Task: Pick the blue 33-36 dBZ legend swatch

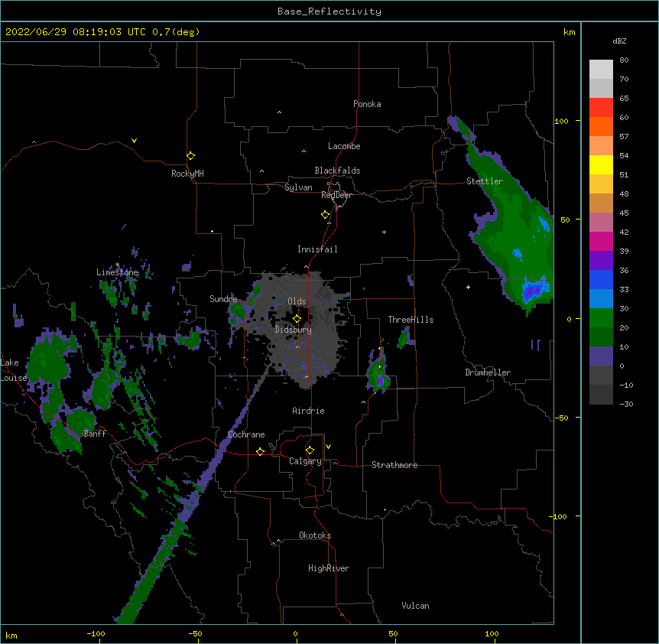Action: 601,279
